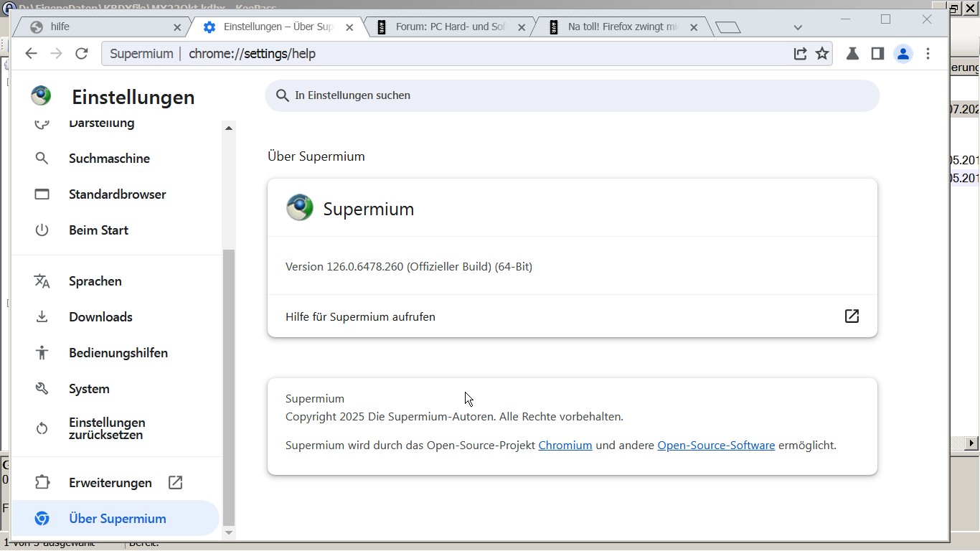Screen dimensions: 980x551
Task: Click the Supermium site chip in address bar
Action: click(141, 54)
